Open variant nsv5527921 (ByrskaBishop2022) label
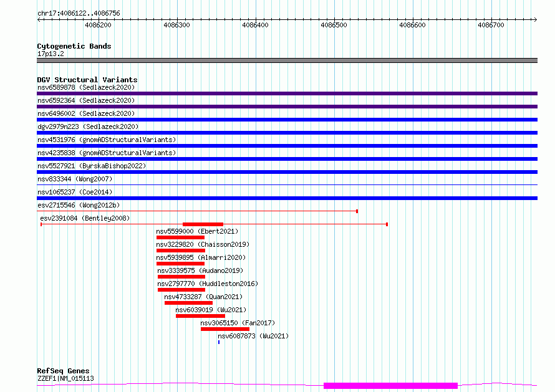The height and width of the screenshot is (392, 555). pyautogui.click(x=92, y=166)
